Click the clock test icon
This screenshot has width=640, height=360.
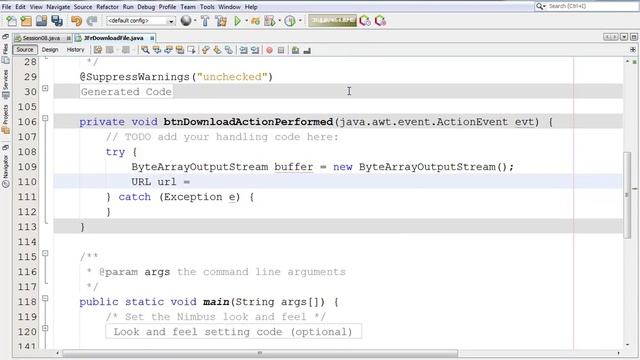(x=290, y=21)
